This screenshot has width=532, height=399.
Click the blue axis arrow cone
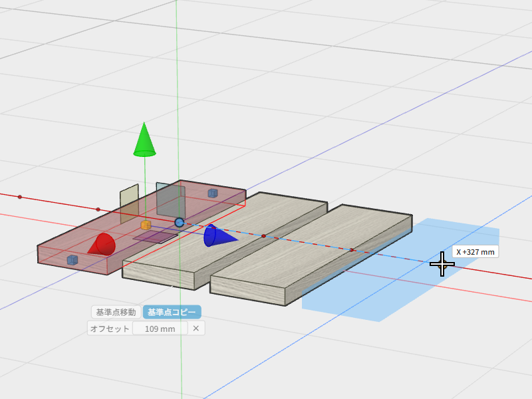pos(220,235)
